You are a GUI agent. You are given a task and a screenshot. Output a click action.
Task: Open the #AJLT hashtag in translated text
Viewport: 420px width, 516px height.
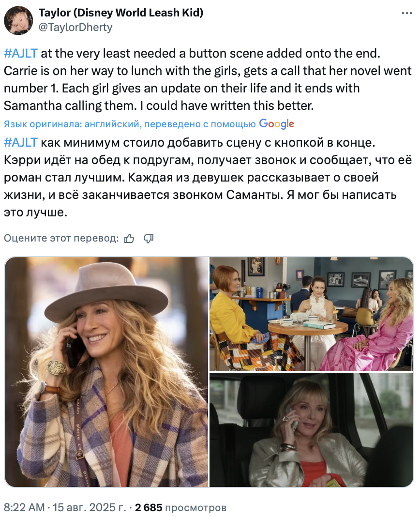(21, 142)
